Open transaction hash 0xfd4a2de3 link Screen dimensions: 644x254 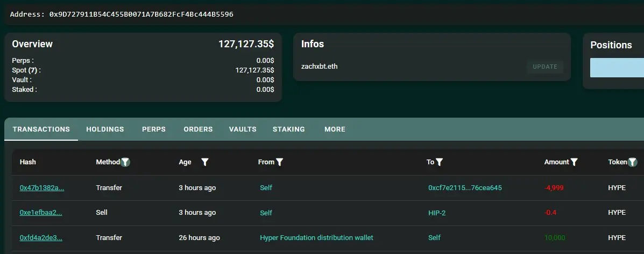point(41,237)
